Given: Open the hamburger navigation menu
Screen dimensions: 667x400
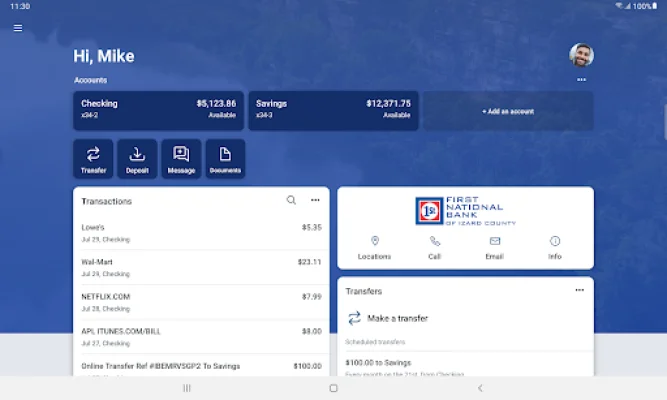Looking at the screenshot, I should click(18, 28).
